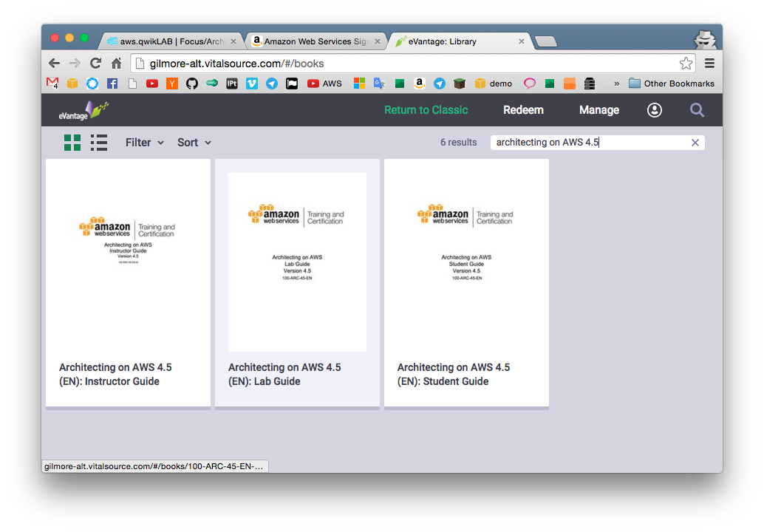Open the Facebook bookmark

point(112,83)
